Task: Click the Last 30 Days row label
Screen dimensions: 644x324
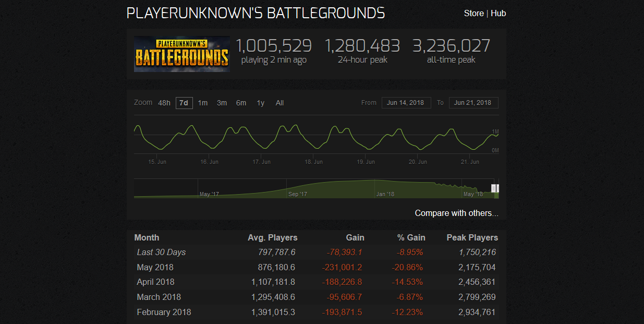Action: click(161, 252)
